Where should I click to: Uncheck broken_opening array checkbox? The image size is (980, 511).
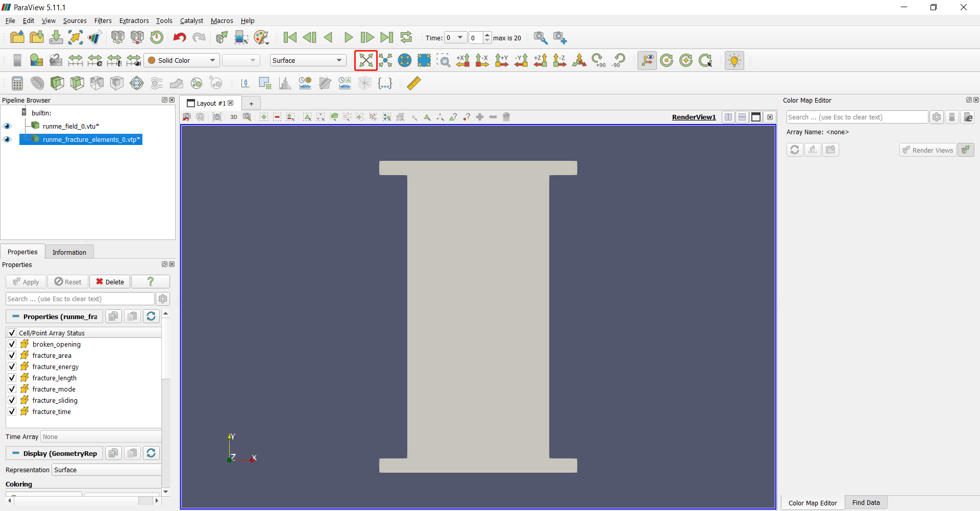[12, 344]
